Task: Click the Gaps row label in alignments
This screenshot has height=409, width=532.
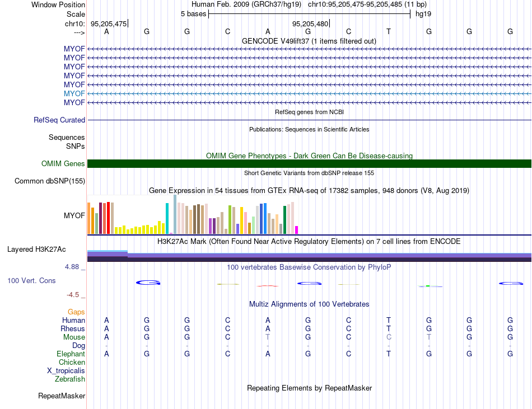Action: coord(76,312)
